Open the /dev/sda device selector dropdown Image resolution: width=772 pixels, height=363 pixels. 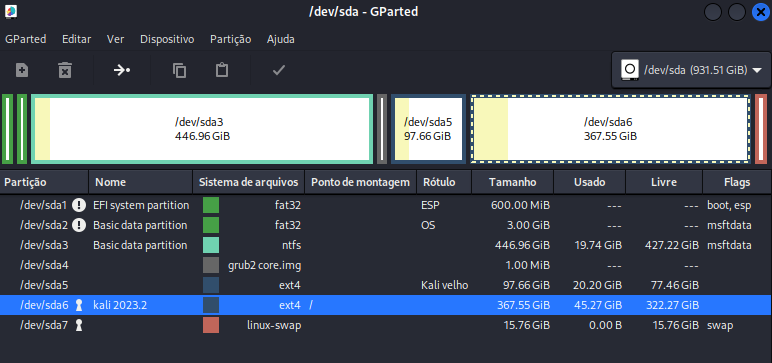(691, 70)
